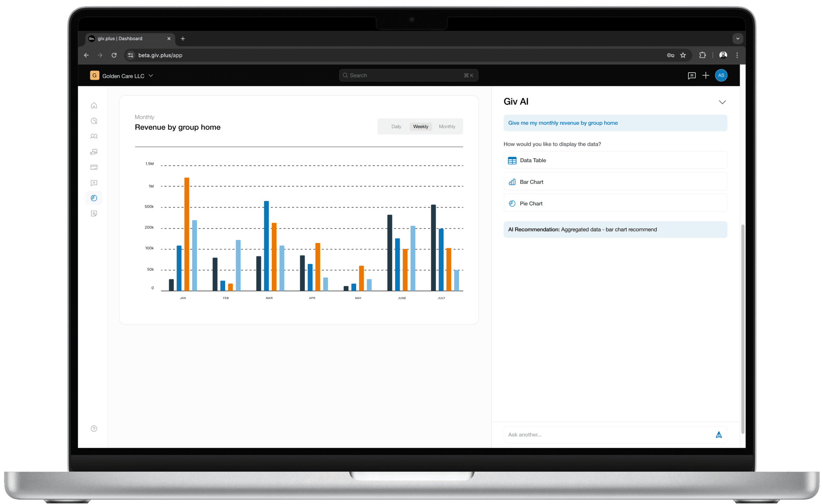Select the Weekly chart view
Screen dimensions: 823x504
pyautogui.click(x=420, y=126)
